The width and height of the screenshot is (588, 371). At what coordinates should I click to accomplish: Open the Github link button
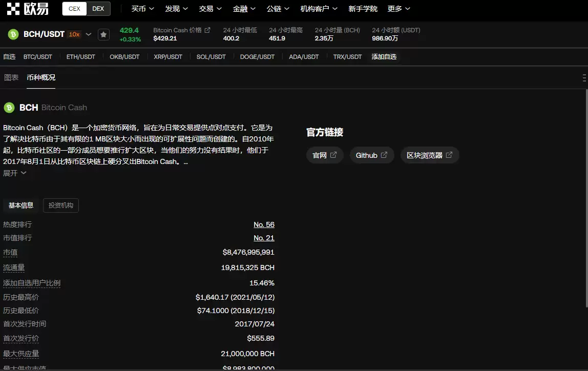point(372,155)
